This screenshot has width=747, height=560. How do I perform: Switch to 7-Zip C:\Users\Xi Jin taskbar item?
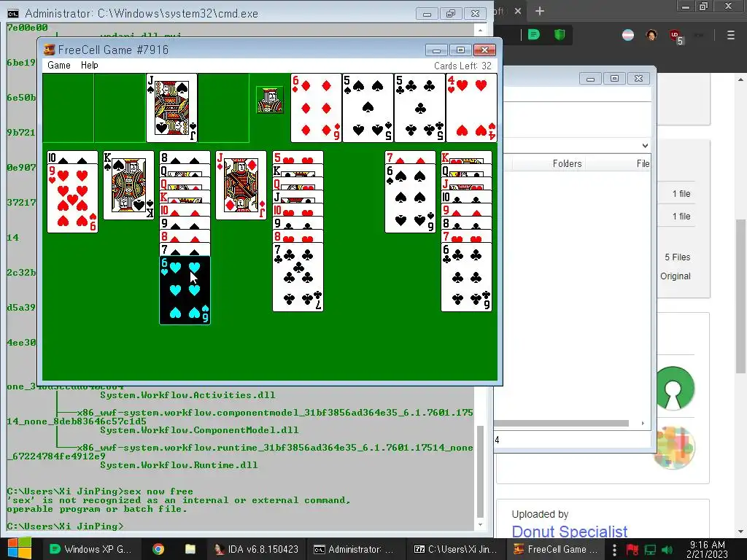(x=455, y=549)
